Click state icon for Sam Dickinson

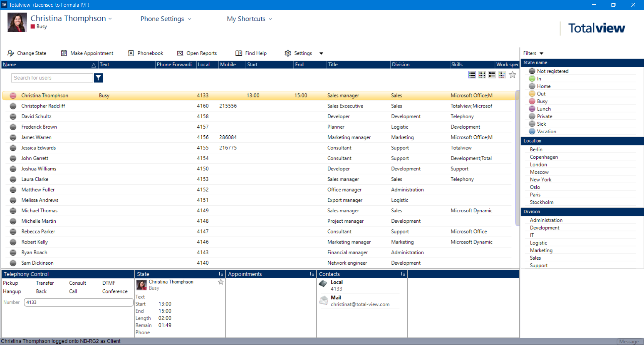pos(13,263)
